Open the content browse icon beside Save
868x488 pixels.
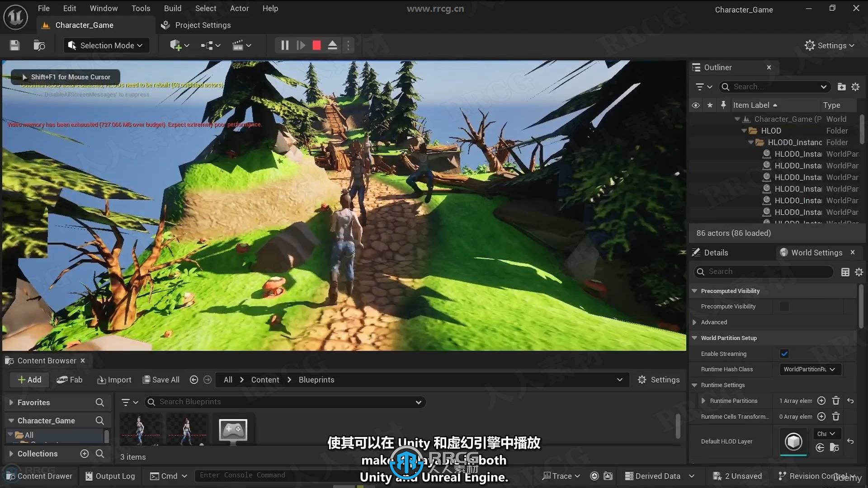point(39,45)
